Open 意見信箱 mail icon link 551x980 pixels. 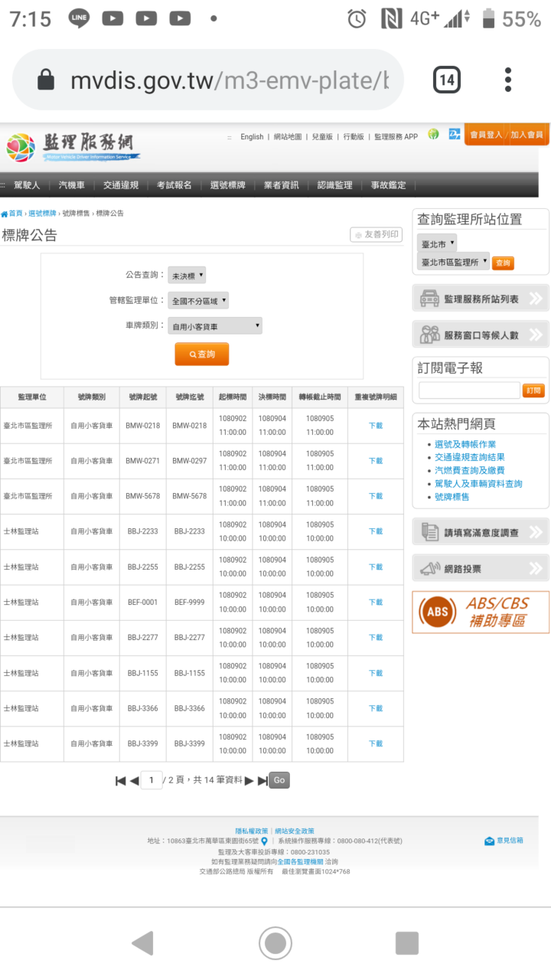click(504, 841)
